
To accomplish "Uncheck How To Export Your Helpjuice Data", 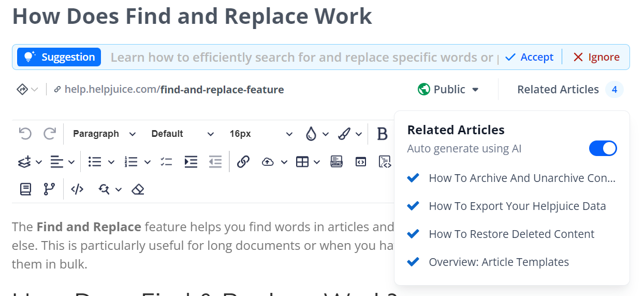I will click(413, 206).
